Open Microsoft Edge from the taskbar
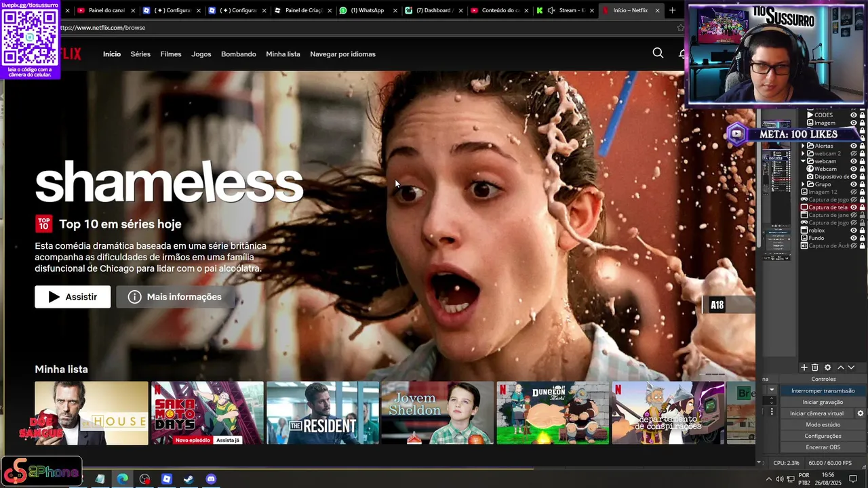868x488 pixels. [x=122, y=479]
